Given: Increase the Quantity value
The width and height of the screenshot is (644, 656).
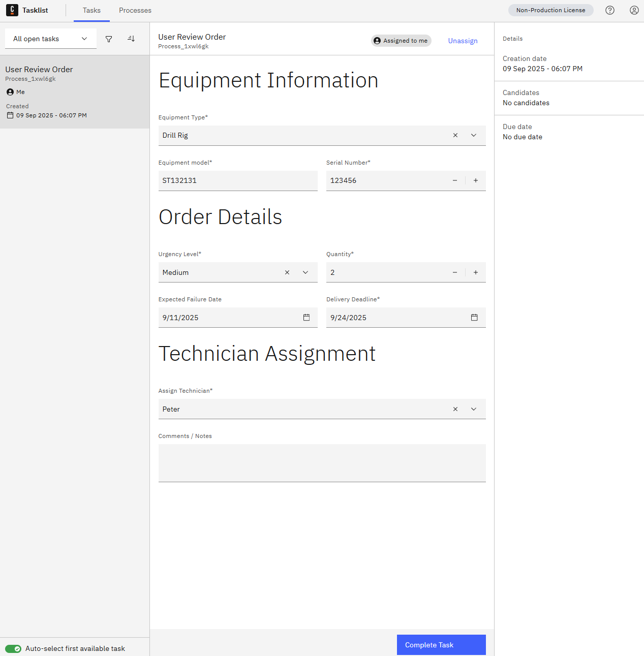Looking at the screenshot, I should (476, 272).
